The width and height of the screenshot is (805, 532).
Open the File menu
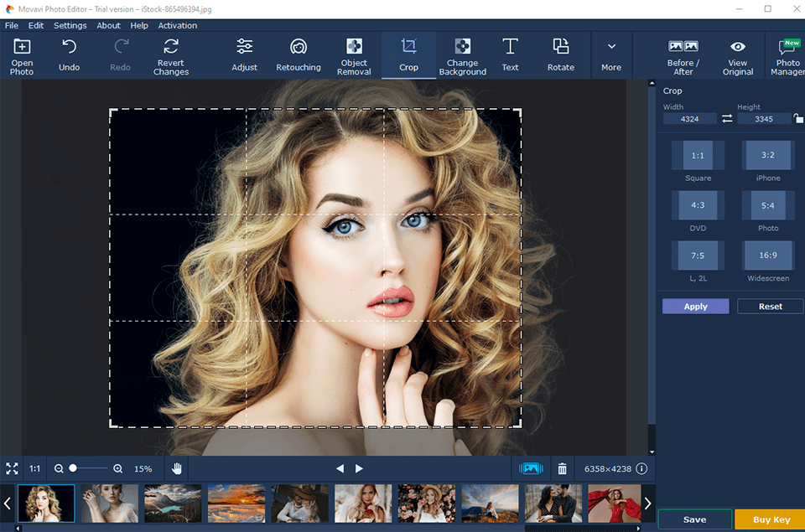[12, 25]
